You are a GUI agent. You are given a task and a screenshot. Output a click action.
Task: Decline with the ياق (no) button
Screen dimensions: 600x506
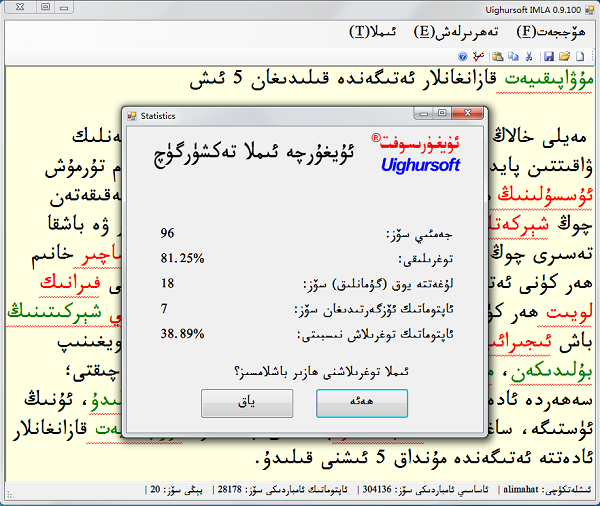click(x=247, y=403)
